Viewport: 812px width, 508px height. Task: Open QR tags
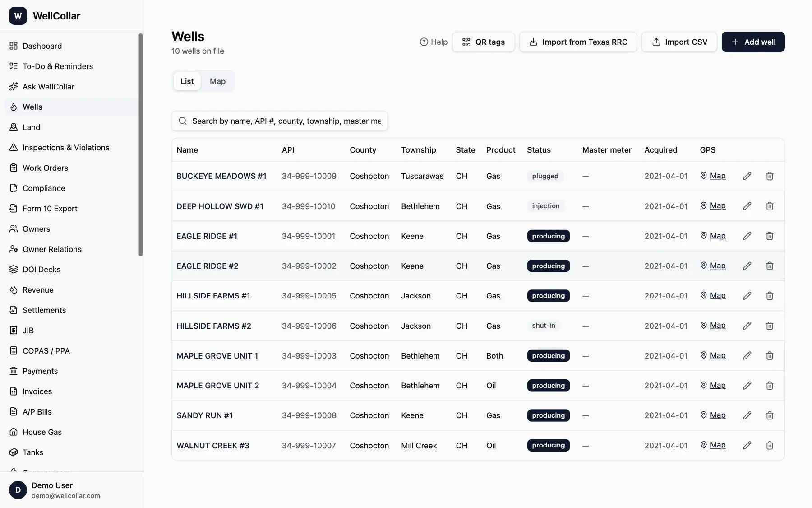point(483,42)
